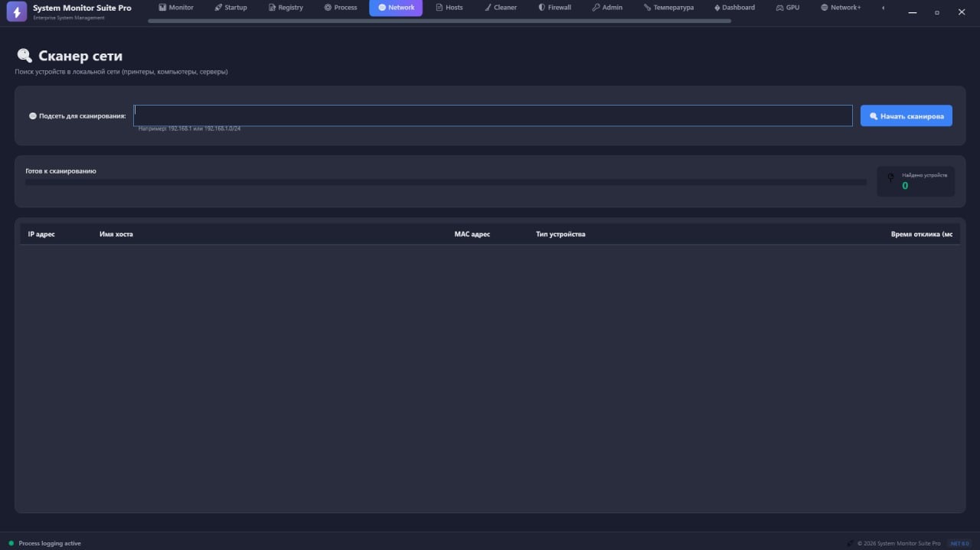The height and width of the screenshot is (550, 980).
Task: Click the lightning bolt app logo
Action: click(x=16, y=11)
